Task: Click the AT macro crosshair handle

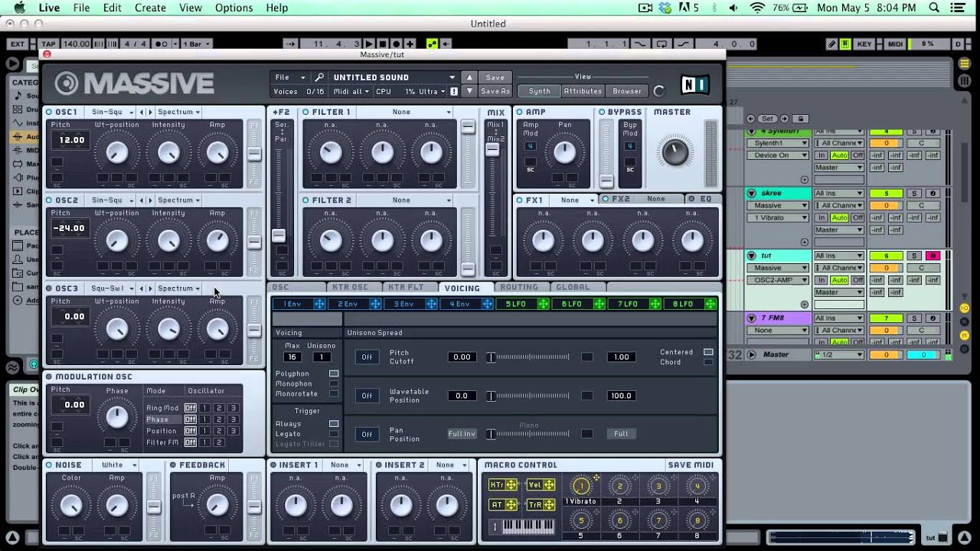Action: click(x=511, y=505)
